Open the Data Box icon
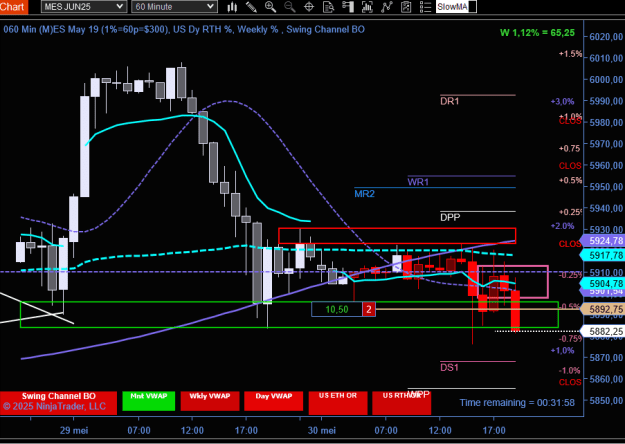This screenshot has height=444, width=625. click(x=328, y=7)
